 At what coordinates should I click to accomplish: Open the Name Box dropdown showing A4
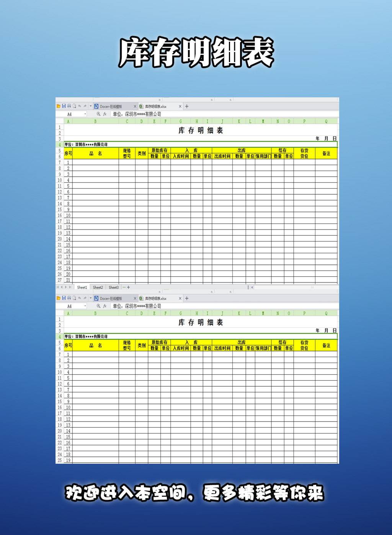[86, 114]
